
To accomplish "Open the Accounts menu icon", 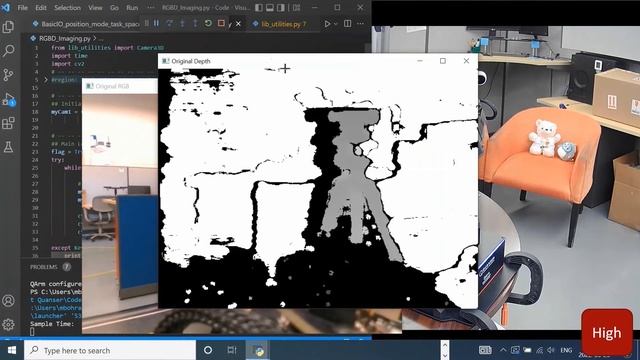I will click(x=8, y=301).
